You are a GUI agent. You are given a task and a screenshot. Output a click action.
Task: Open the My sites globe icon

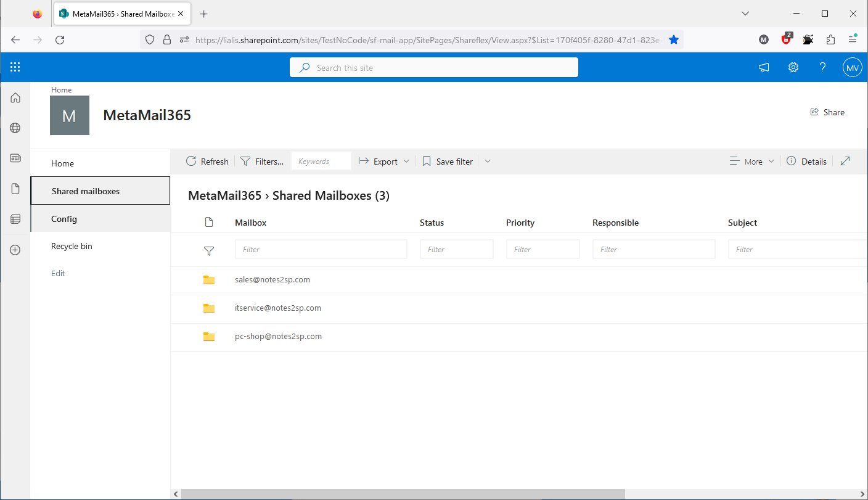[x=15, y=128]
